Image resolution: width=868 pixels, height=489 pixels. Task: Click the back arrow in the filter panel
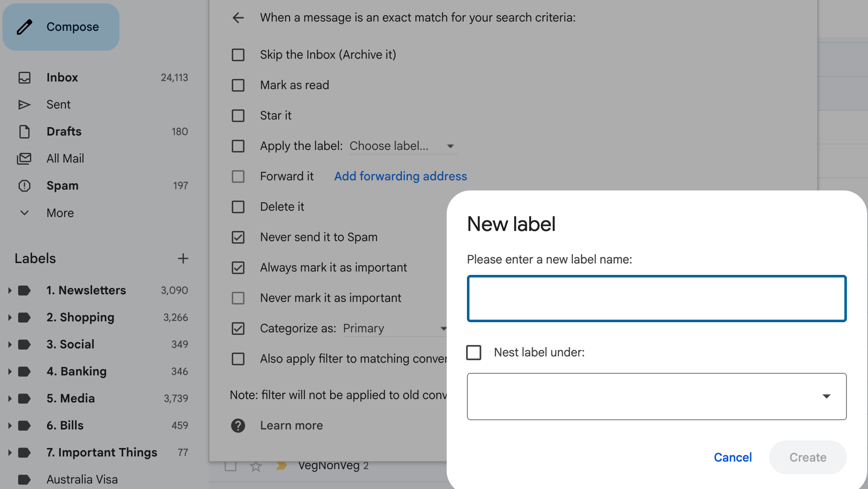coord(238,18)
